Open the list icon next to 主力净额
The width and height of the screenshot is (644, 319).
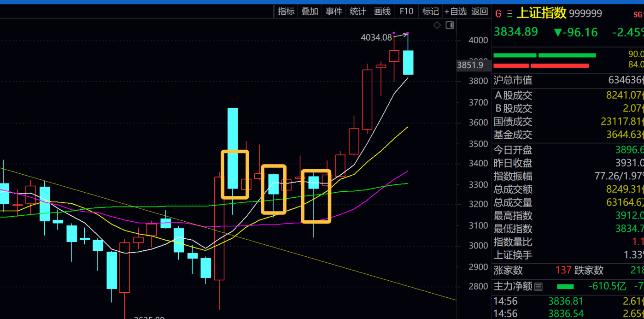538,287
